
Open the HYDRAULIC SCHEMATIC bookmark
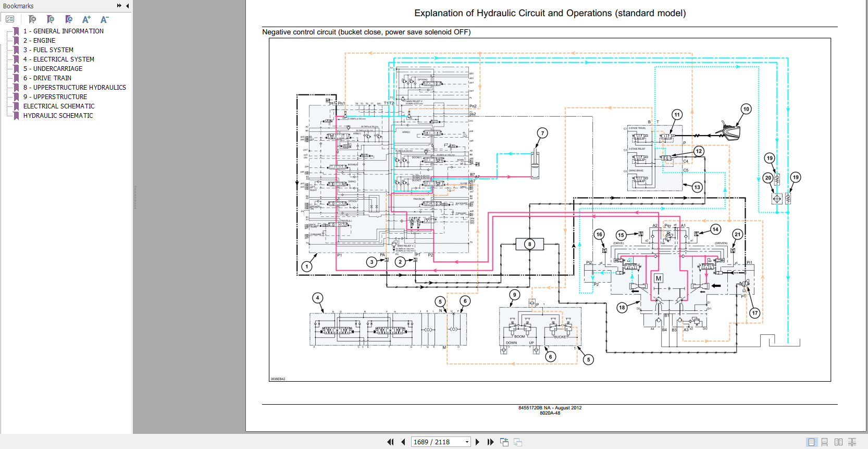point(58,116)
